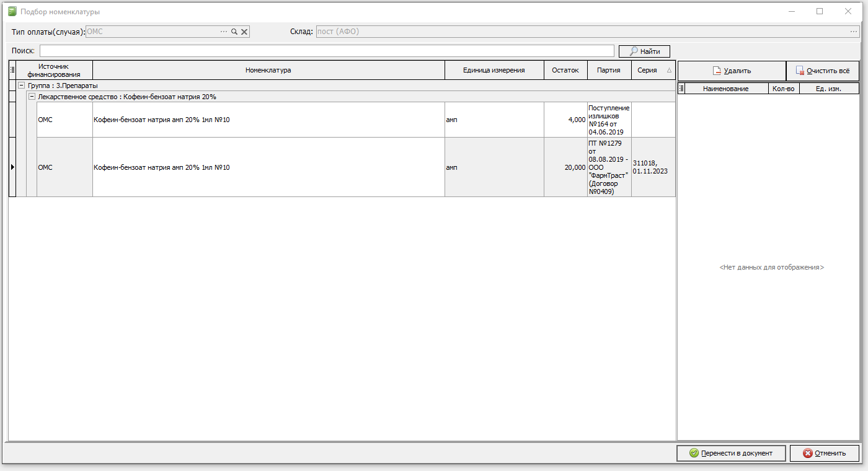Click the app icon in title bar
868x471 pixels.
[12, 11]
